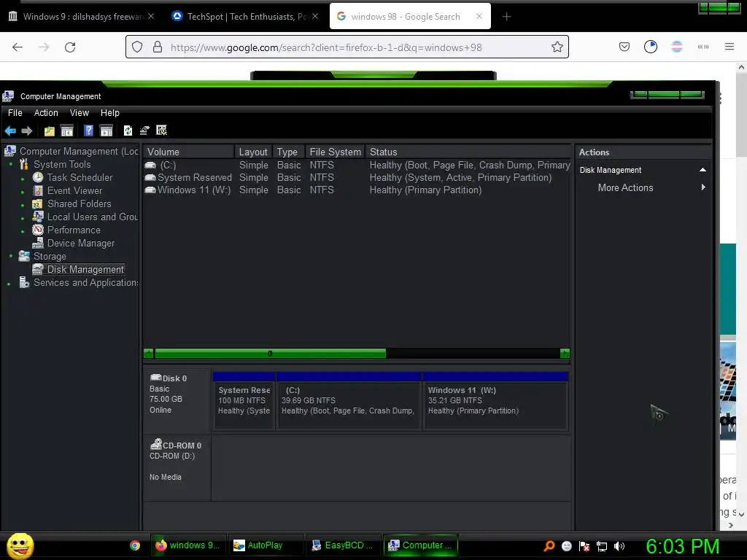This screenshot has height=560, width=747.
Task: Click the speaker volume tray icon
Action: pos(619,546)
